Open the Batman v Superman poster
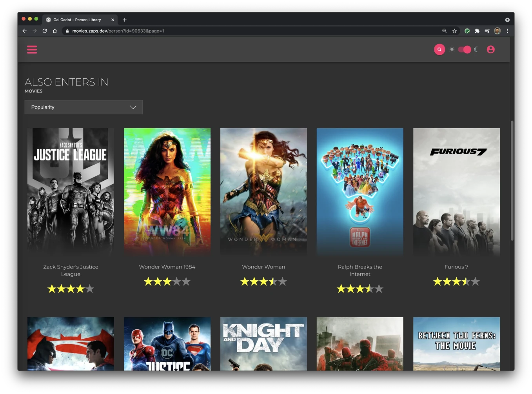This screenshot has width=532, height=394. (71, 344)
